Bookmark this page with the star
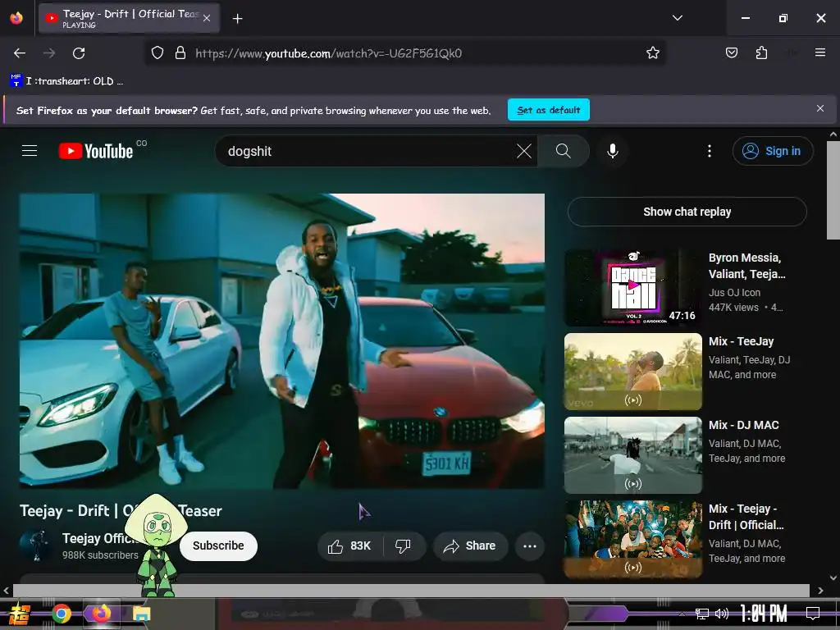The height and width of the screenshot is (630, 840). (x=652, y=53)
